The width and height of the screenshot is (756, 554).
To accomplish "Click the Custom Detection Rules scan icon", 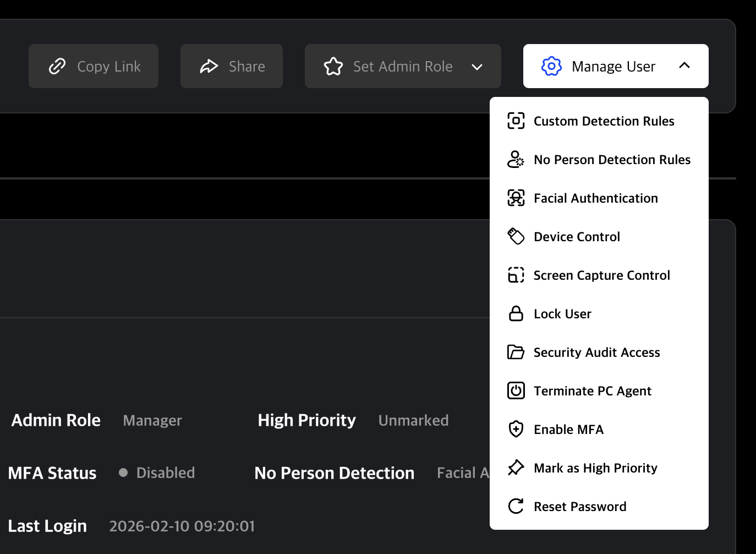I will tap(516, 121).
